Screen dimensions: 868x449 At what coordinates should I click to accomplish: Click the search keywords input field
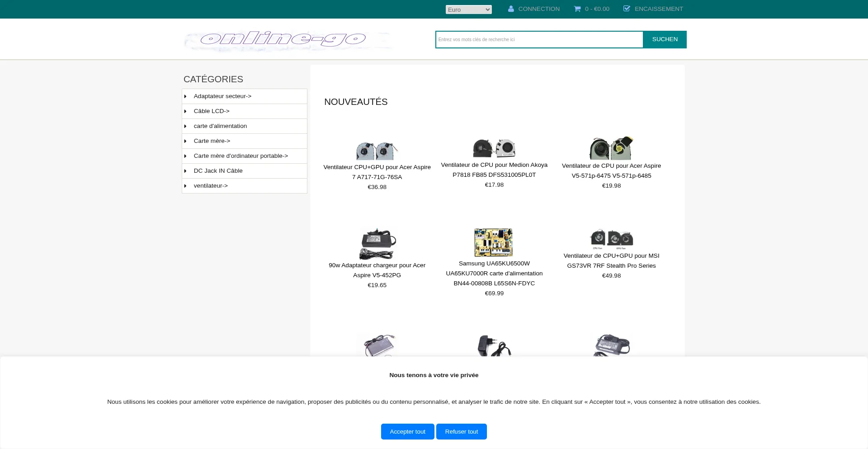click(x=539, y=40)
